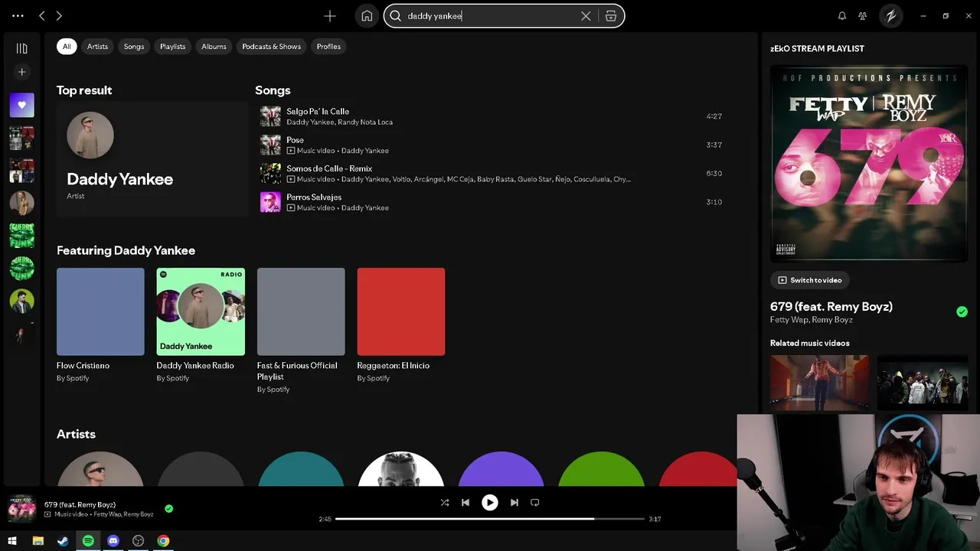Open the Flow Cristiano playlist card

[100, 324]
